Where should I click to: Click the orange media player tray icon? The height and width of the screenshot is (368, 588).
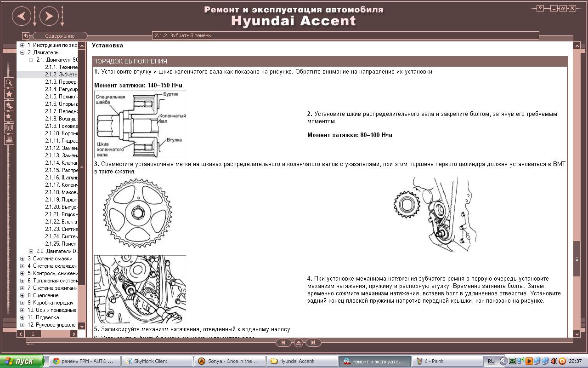[x=529, y=361]
